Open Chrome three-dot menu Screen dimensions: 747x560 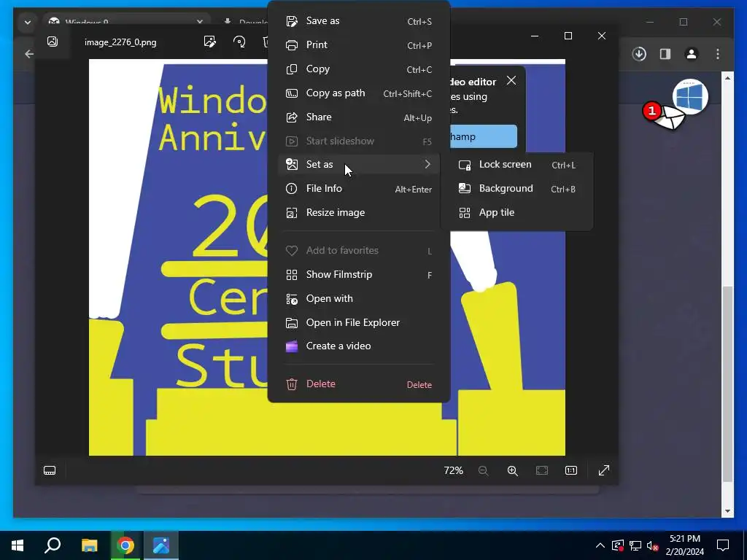tap(718, 54)
